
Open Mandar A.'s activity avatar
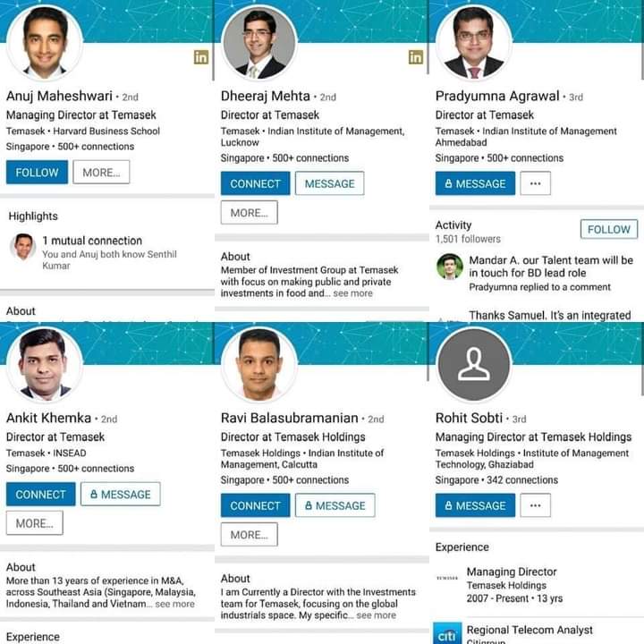(450, 267)
